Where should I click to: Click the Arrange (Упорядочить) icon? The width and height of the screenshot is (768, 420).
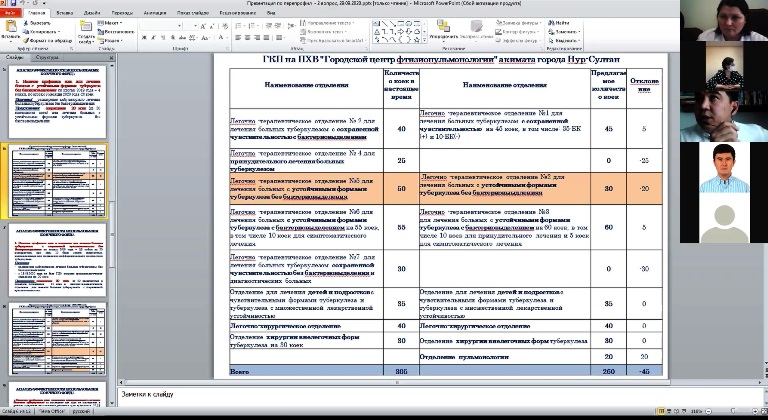443,26
